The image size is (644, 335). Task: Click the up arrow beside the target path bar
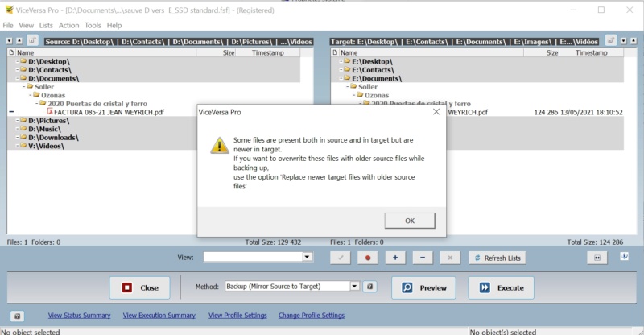634,41
